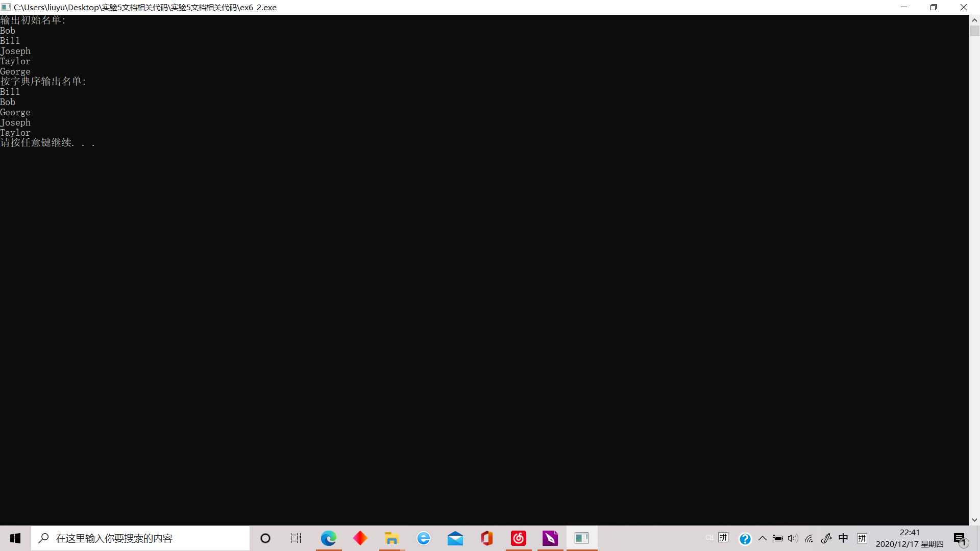Toggle the 拼 pinyin input indicator

862,538
